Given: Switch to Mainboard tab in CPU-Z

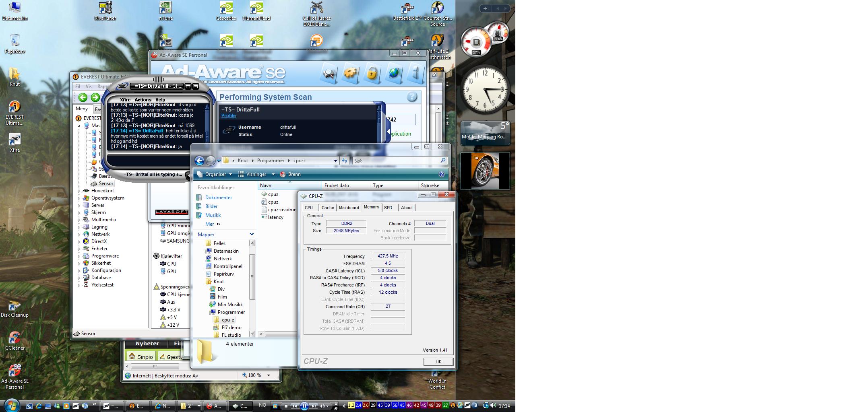Looking at the screenshot, I should (x=349, y=208).
